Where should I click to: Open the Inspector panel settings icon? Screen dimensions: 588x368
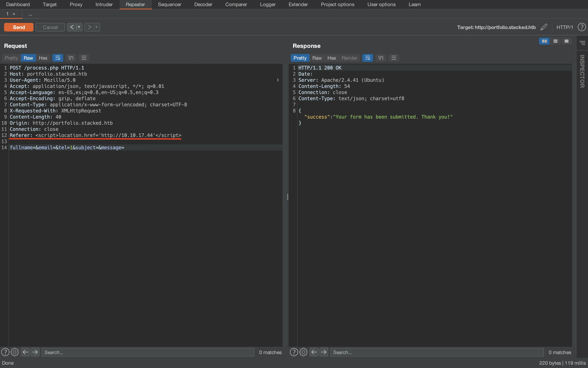tap(582, 43)
